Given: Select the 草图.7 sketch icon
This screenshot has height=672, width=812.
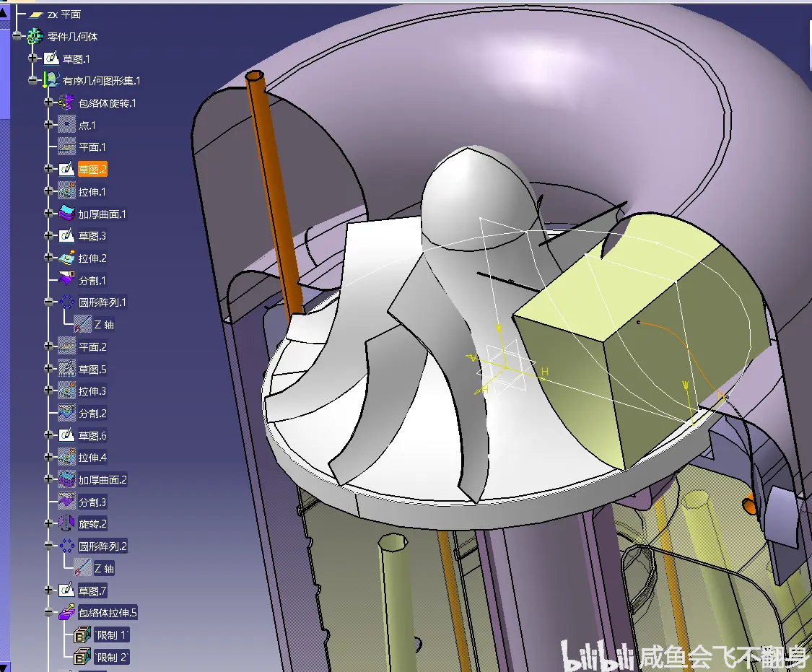Looking at the screenshot, I should click(x=66, y=590).
